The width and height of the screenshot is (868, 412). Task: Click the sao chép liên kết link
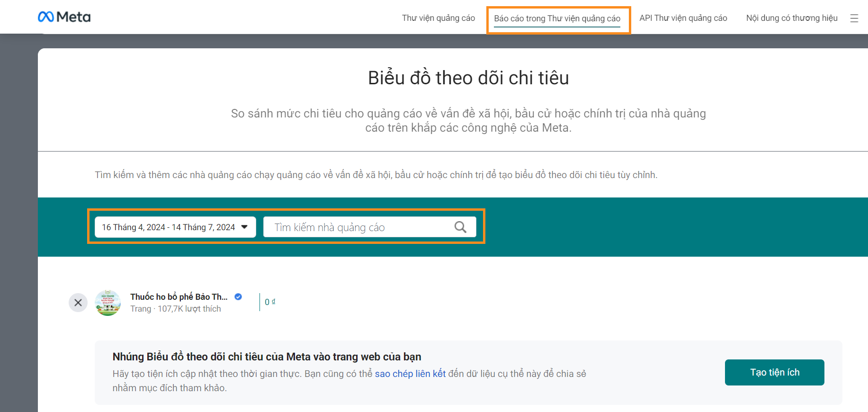point(410,374)
